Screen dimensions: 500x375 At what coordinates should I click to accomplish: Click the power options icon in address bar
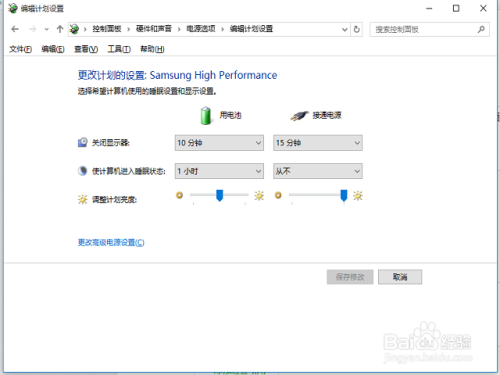[x=74, y=29]
